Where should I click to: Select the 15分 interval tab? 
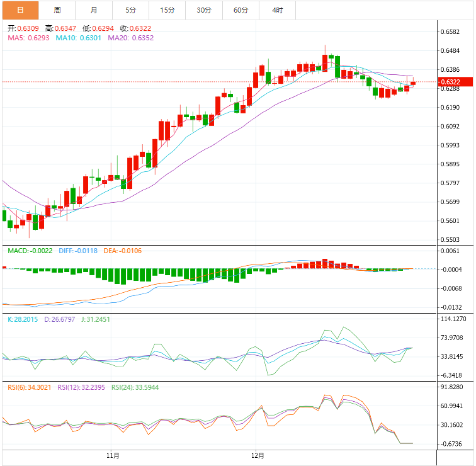pyautogui.click(x=167, y=10)
